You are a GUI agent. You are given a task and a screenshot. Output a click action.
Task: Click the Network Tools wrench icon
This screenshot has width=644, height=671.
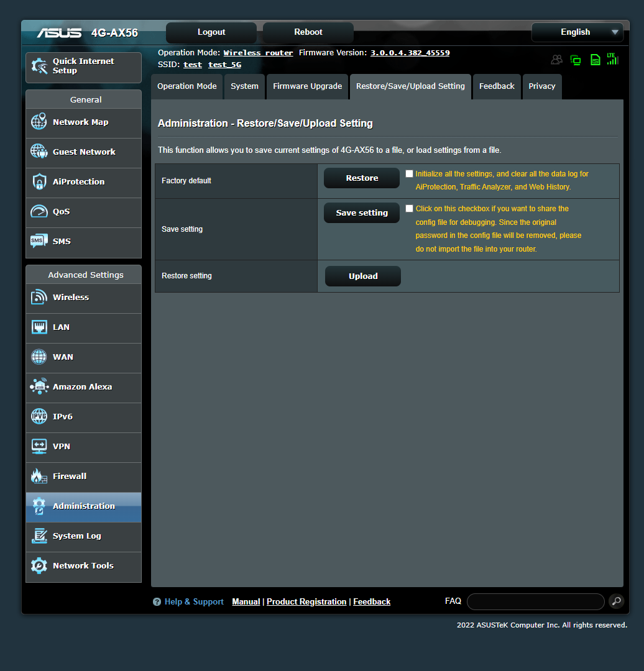pyautogui.click(x=39, y=566)
